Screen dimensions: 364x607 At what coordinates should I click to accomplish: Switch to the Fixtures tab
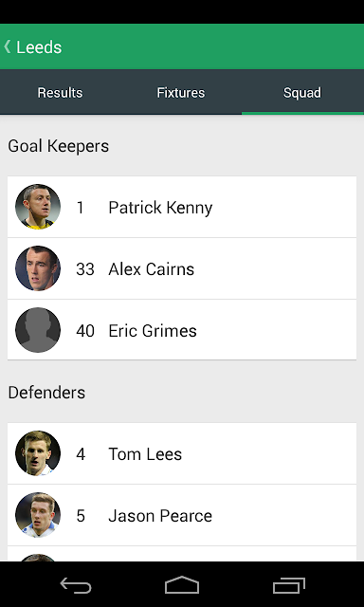tap(181, 93)
